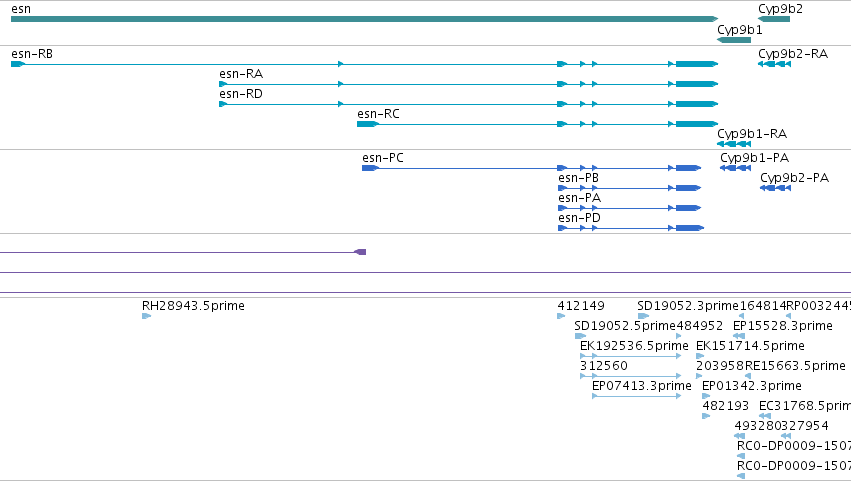
Task: Click the 164814 feature label
Action: point(763,306)
